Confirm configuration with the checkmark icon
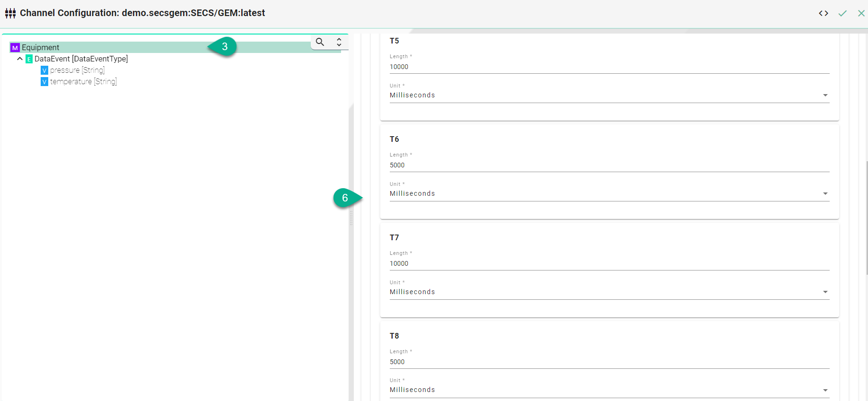The width and height of the screenshot is (868, 401). point(842,13)
